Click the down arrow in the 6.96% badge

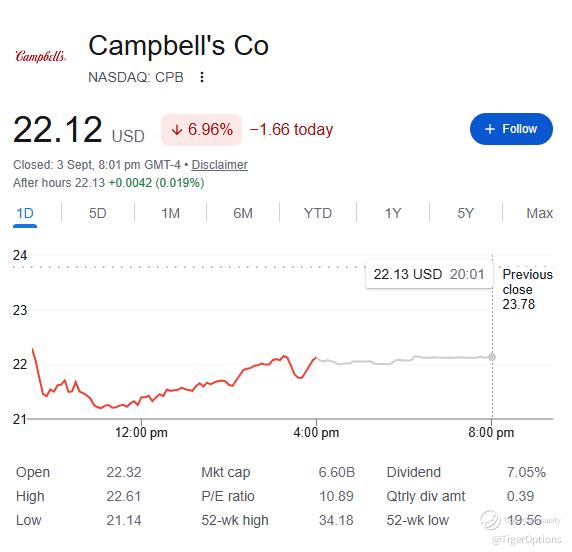tap(177, 130)
